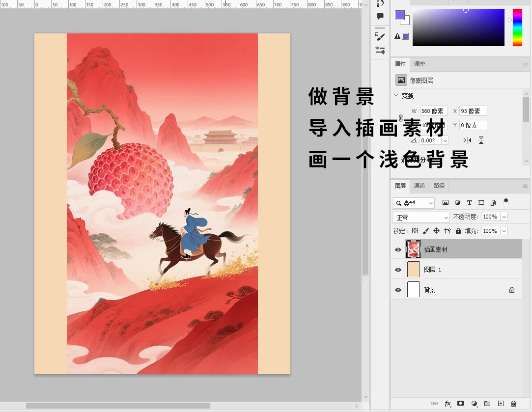Select the 背景 layer thumbnail
This screenshot has width=532, height=412.
click(x=413, y=290)
